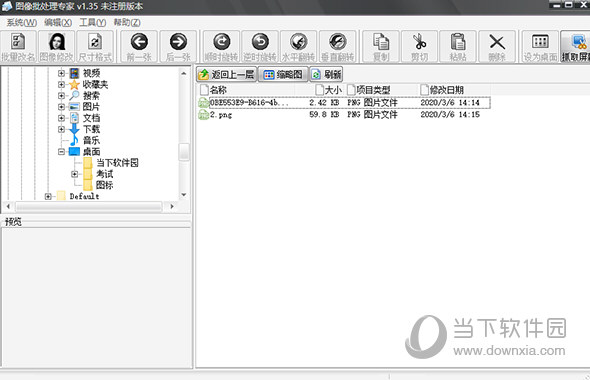Screen dimensions: 590x380
Task: Open the 图像修改 image edit tool
Action: (57, 46)
